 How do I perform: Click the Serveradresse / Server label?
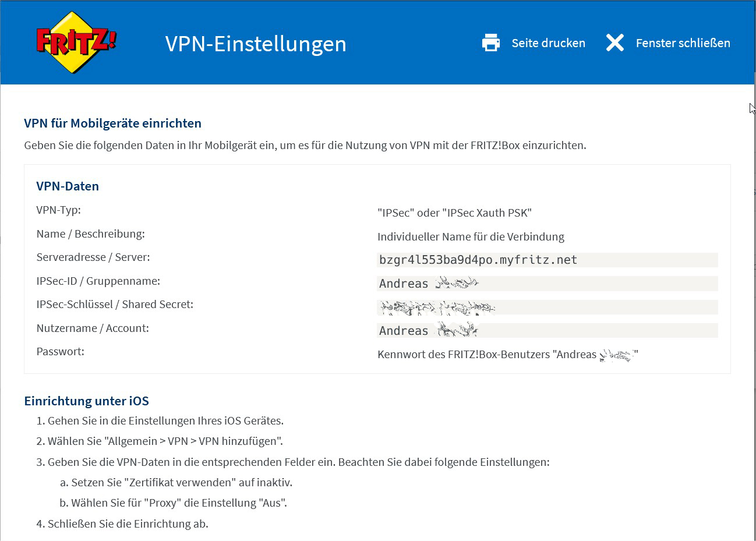[x=93, y=257]
